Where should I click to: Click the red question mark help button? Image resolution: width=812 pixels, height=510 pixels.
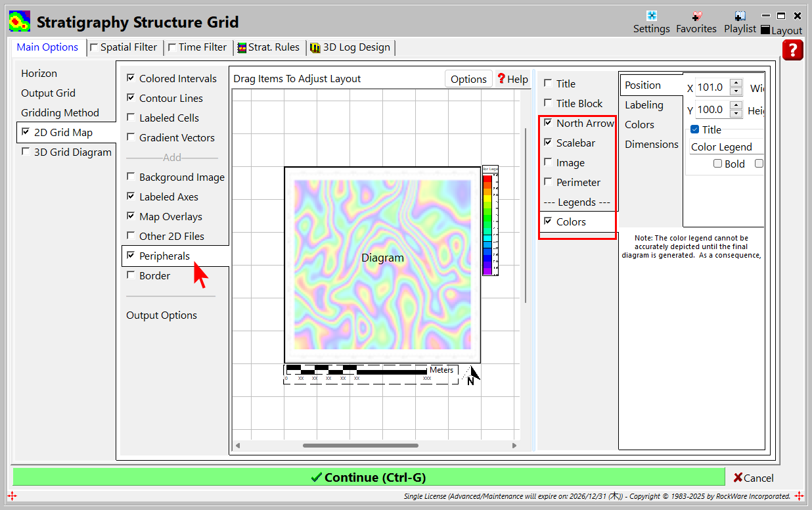pyautogui.click(x=792, y=50)
